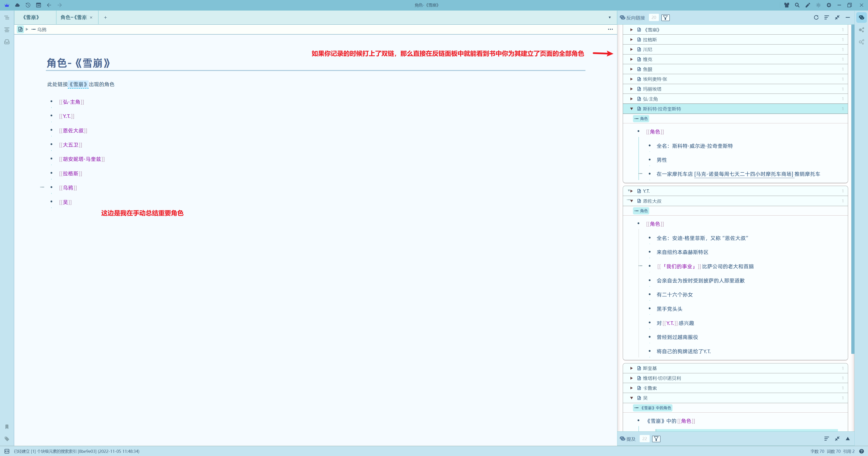Image resolution: width=868 pixels, height=456 pixels.
Task: Switch to the 《雪崩》 tab
Action: pyautogui.click(x=31, y=18)
